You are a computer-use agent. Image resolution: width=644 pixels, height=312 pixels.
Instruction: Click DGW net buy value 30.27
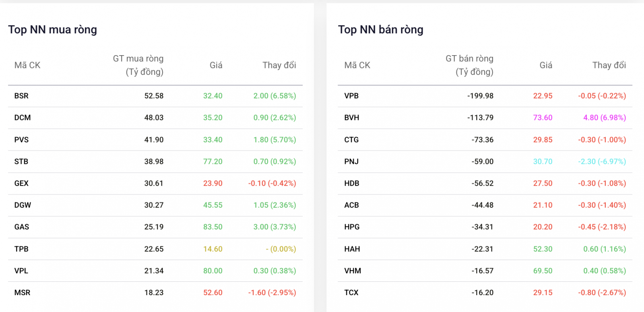(x=154, y=205)
